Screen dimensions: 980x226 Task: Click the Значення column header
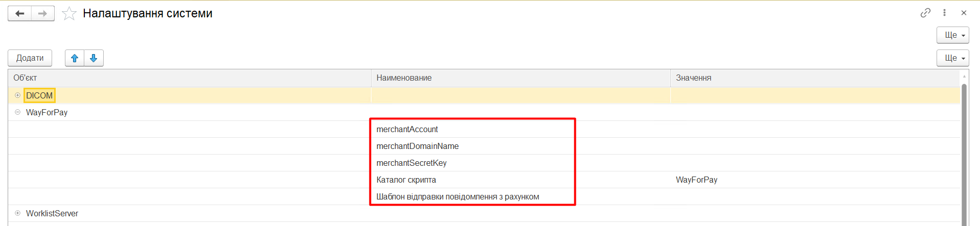(x=693, y=78)
